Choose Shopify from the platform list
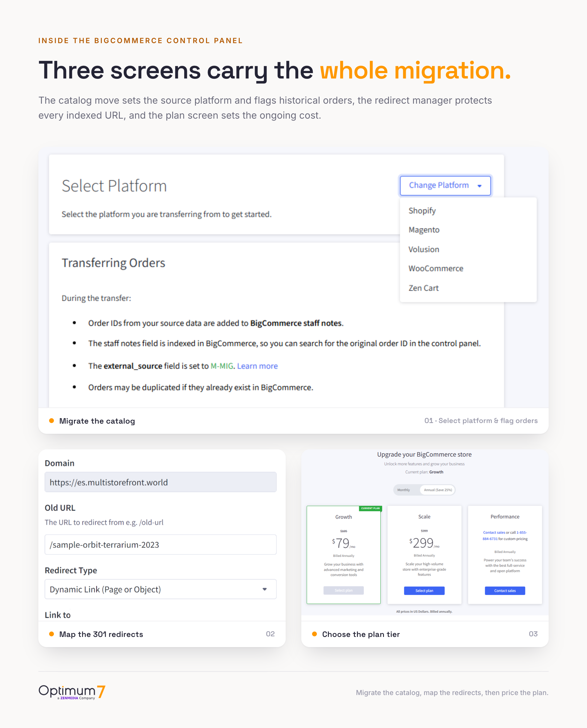The height and width of the screenshot is (728, 587). (422, 211)
